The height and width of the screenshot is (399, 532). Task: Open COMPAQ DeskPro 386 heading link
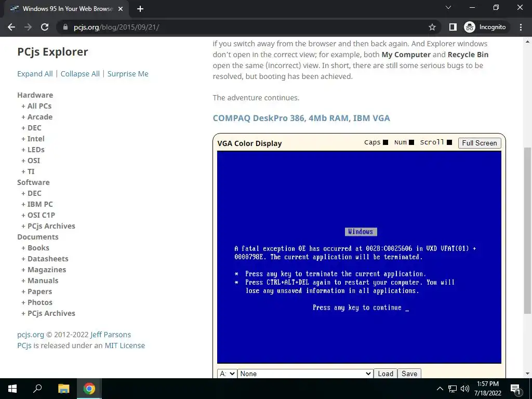301,118
